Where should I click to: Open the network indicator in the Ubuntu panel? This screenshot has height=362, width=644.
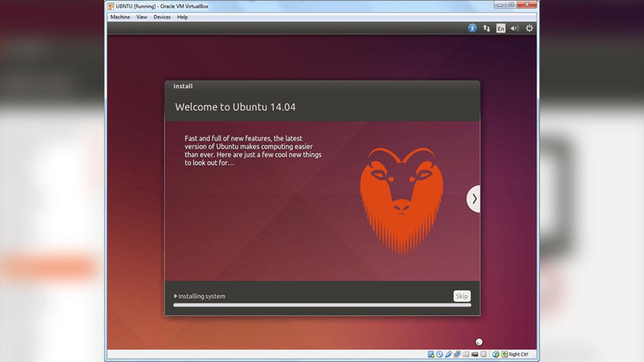pyautogui.click(x=486, y=28)
